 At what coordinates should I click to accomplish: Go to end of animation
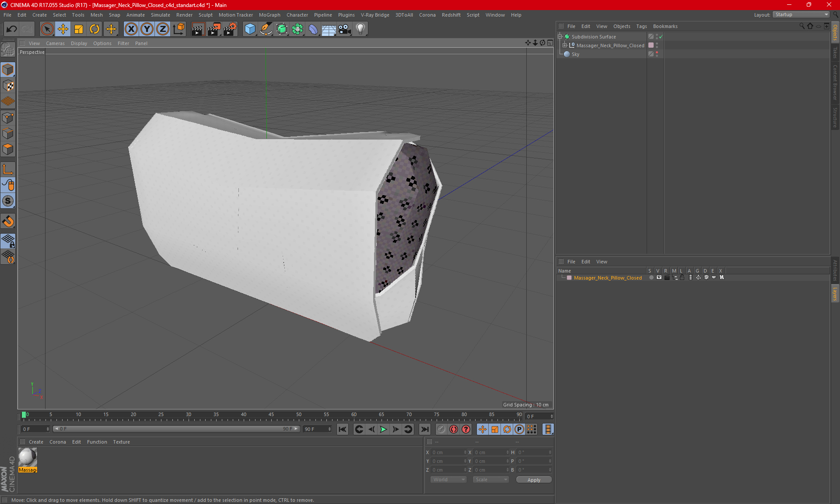click(x=424, y=429)
